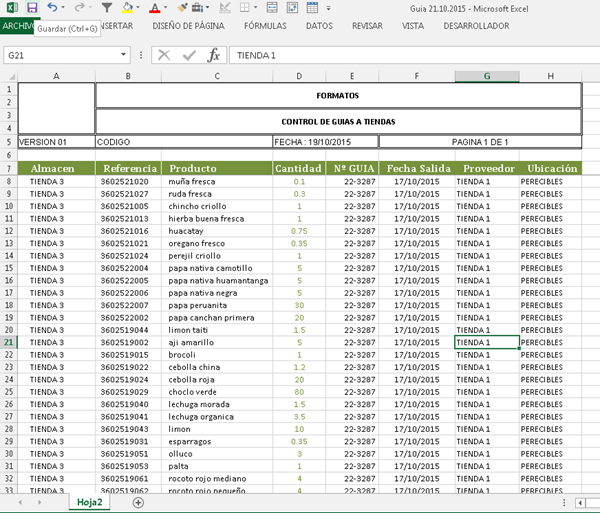Screen dimensions: 600x513
Task: Expand the Undo history dropdown arrow
Action: click(65, 8)
